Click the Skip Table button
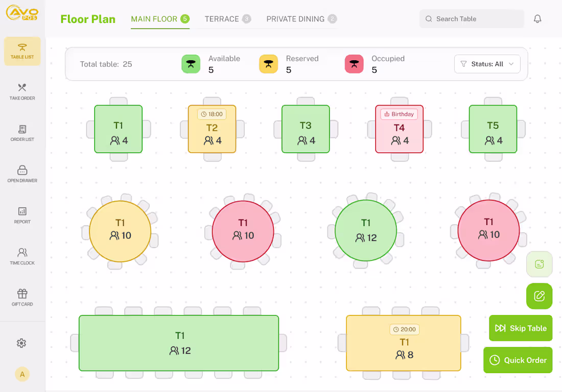 coord(521,328)
